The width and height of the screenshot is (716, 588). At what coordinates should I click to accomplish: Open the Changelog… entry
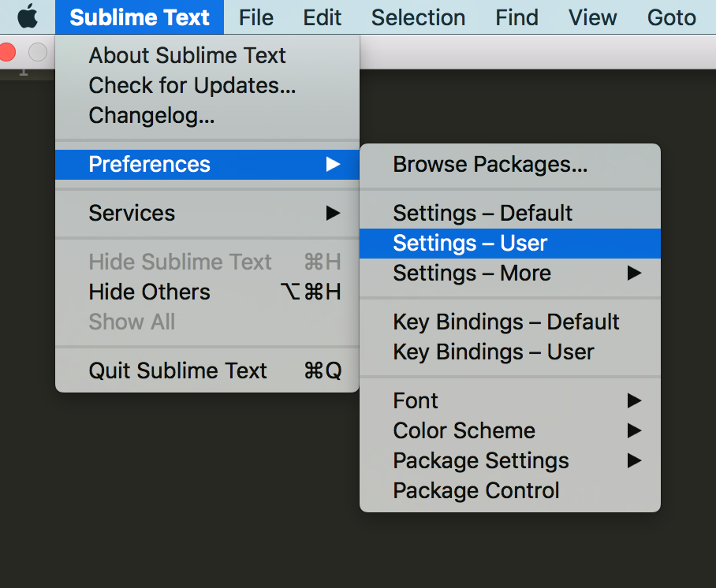(x=207, y=116)
